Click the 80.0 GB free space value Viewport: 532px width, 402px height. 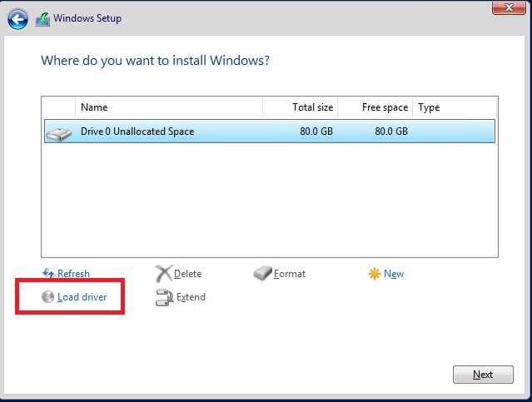tap(391, 132)
